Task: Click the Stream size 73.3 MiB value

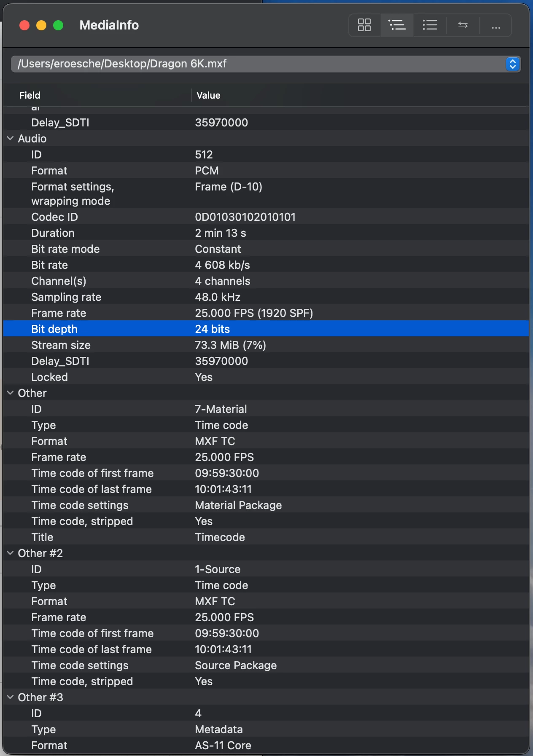Action: pos(230,345)
